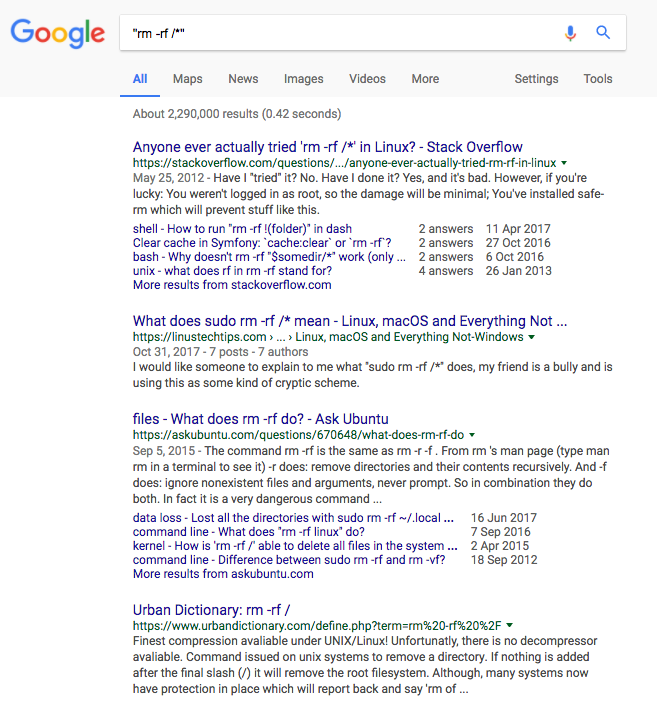The height and width of the screenshot is (712, 657).
Task: Open 'How to run rm -rf !(folder) in dash'
Action: coord(242,229)
